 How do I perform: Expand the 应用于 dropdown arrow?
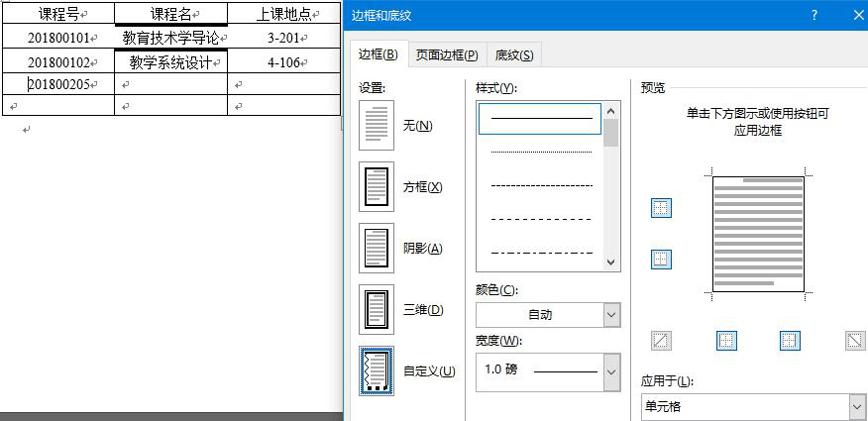click(x=857, y=408)
